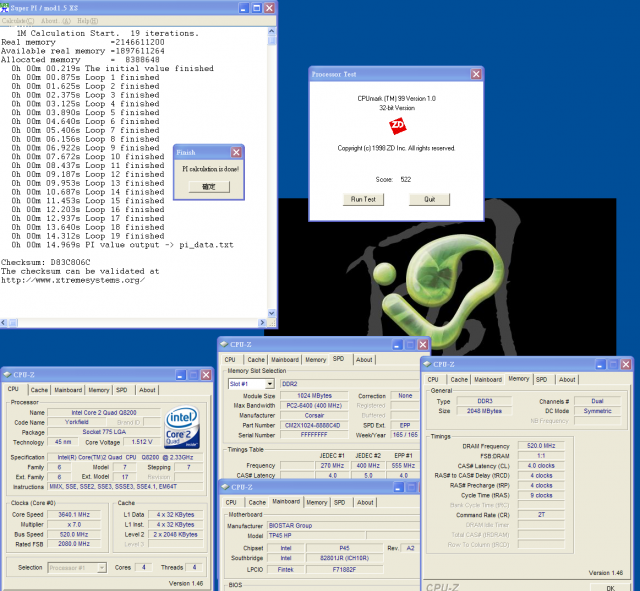
Task: Click the memory Size 2048 MBytes value
Action: [x=484, y=411]
